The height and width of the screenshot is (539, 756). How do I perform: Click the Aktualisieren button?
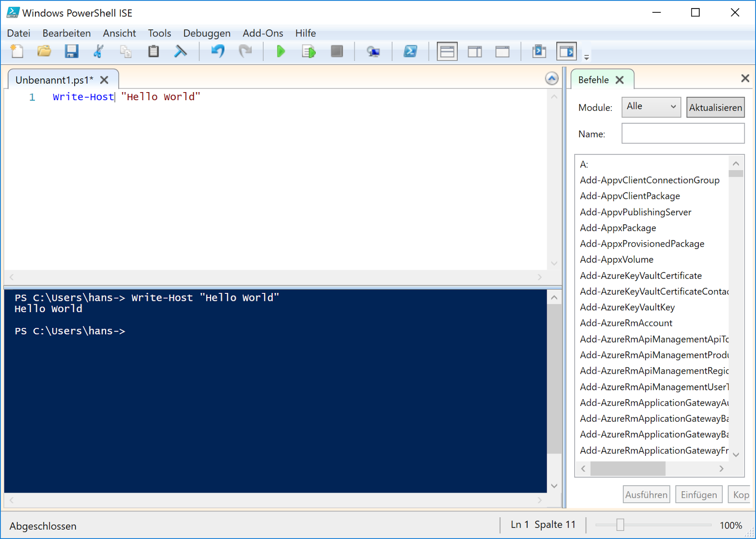click(x=715, y=107)
